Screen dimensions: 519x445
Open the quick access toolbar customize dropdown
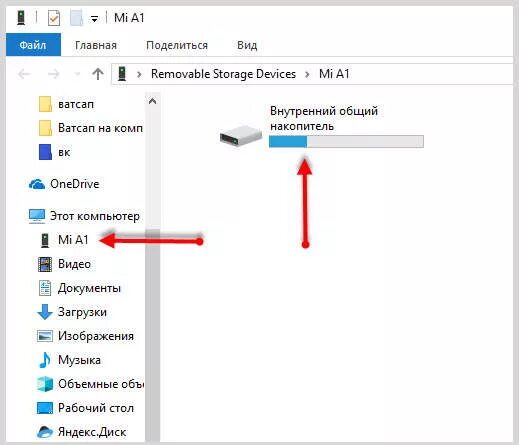95,19
